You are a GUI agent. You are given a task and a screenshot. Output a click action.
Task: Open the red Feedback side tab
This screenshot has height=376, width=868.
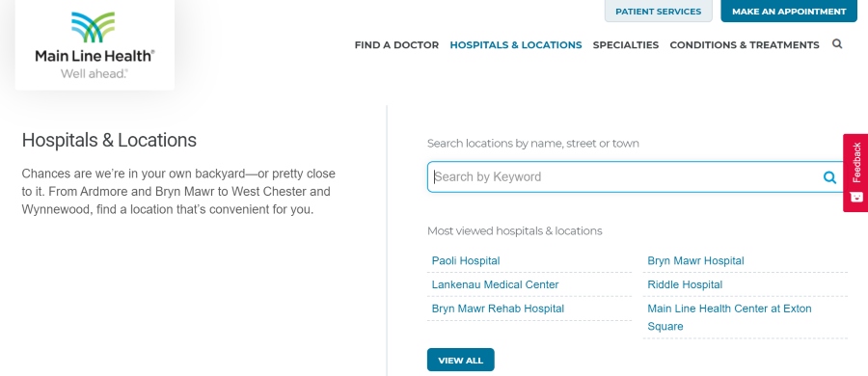855,173
